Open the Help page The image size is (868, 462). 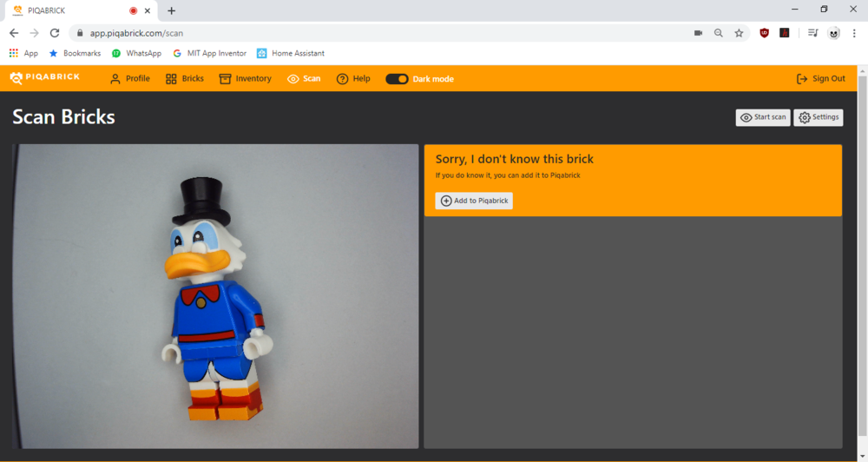(353, 79)
